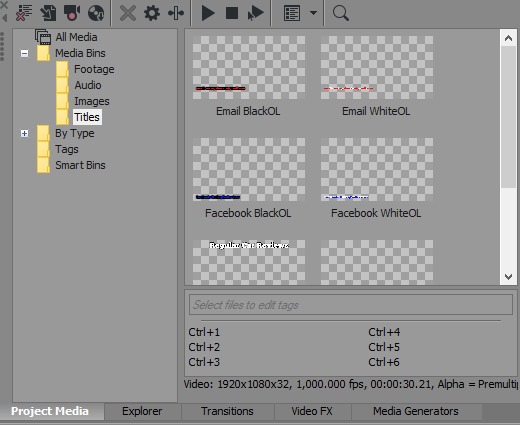Select the Regular Car Reviews thumbnail
Viewport: 520px width, 425px height.
coord(249,262)
